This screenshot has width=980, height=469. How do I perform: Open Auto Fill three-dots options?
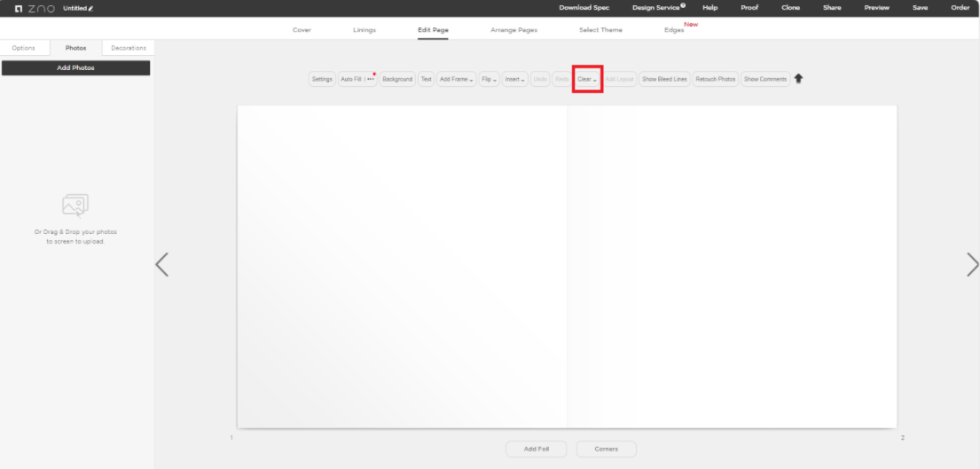pyautogui.click(x=371, y=79)
